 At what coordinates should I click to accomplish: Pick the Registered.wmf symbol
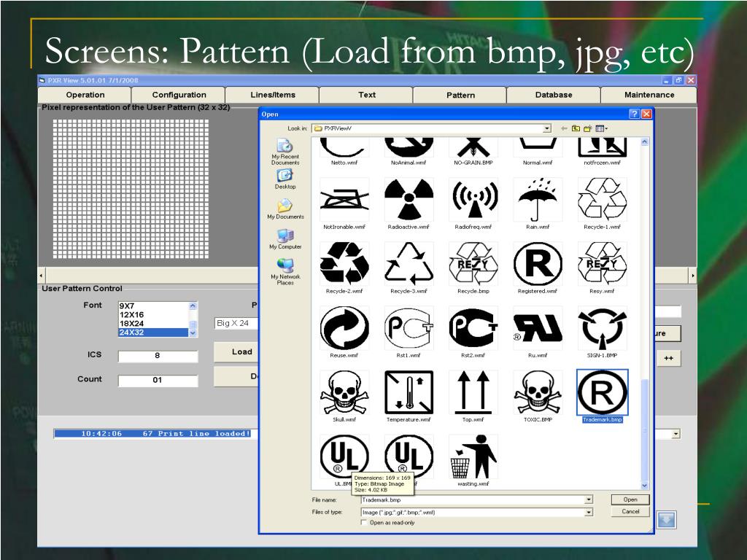click(538, 268)
